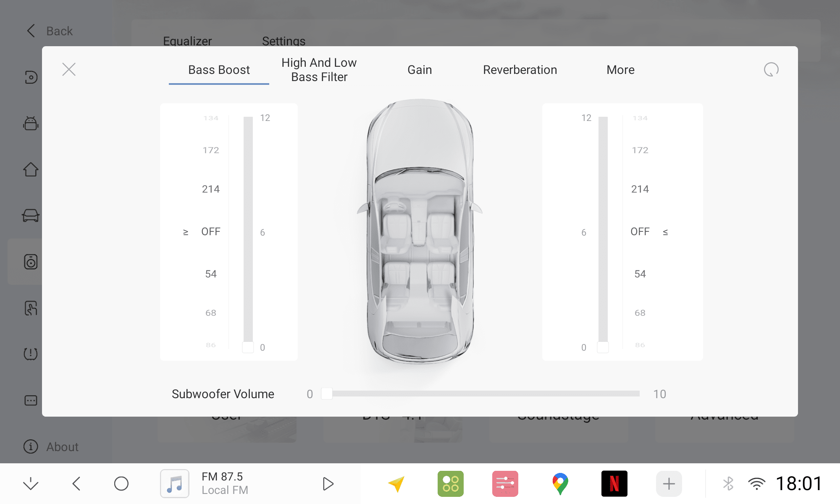Choose OFF in the right frequency picker
Viewport: 840px width, 504px height.
640,231
